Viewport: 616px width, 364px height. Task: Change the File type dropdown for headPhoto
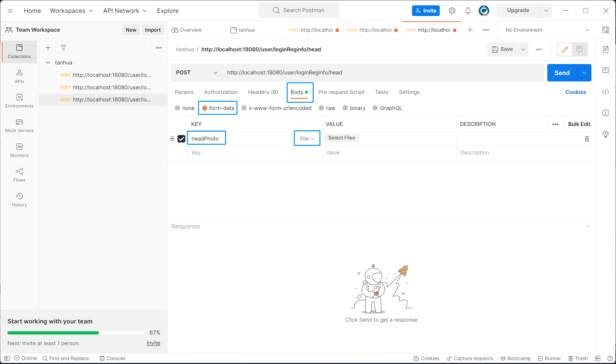coord(307,139)
